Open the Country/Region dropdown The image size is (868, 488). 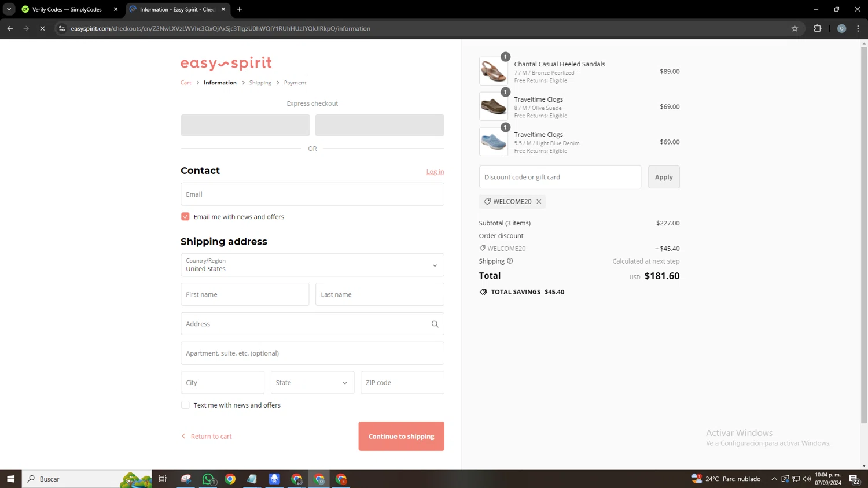312,265
